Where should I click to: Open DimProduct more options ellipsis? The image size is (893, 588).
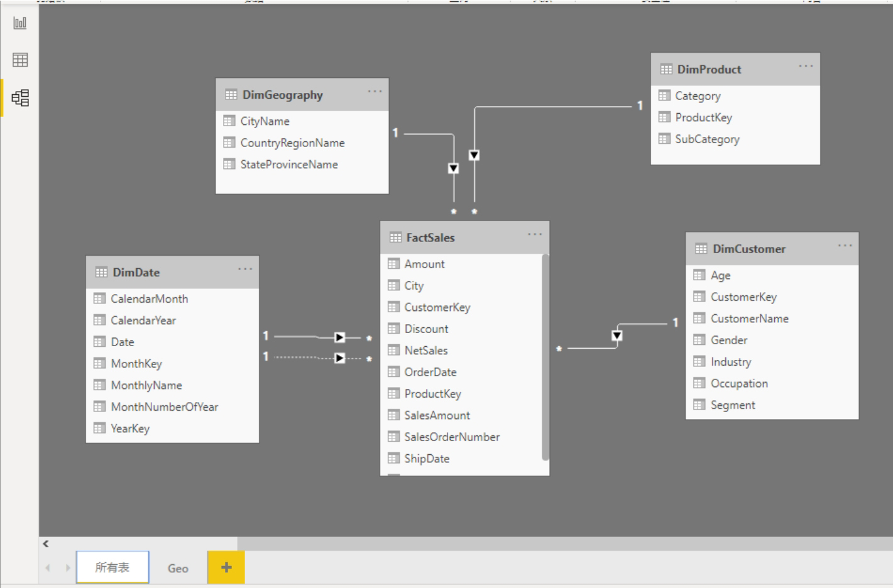point(806,66)
